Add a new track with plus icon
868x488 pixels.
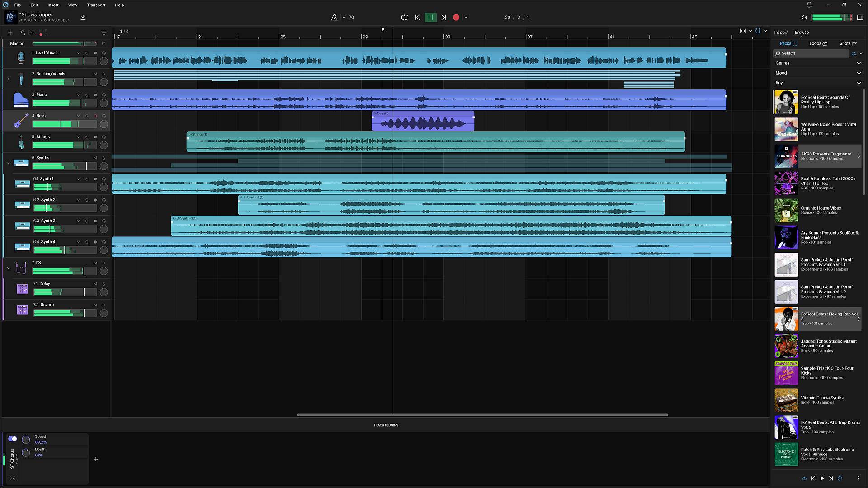click(10, 33)
